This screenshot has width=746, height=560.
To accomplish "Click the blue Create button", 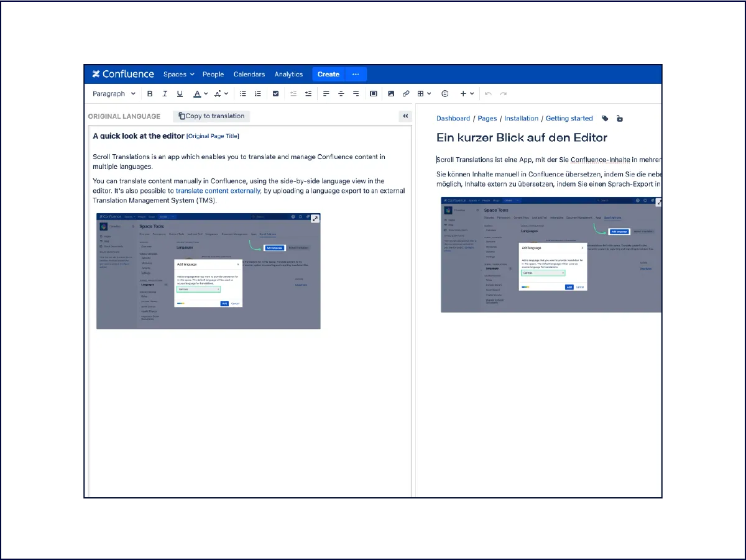I will coord(328,75).
